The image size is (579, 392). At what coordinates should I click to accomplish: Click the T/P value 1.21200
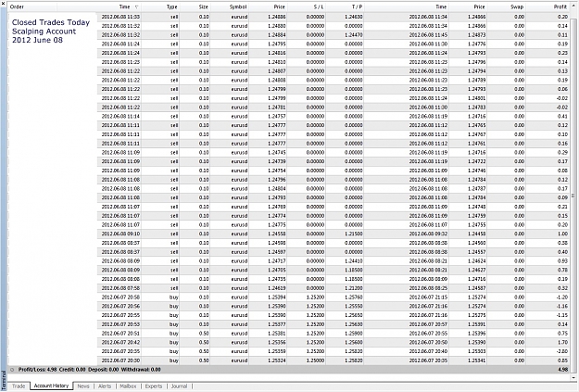[x=353, y=288]
